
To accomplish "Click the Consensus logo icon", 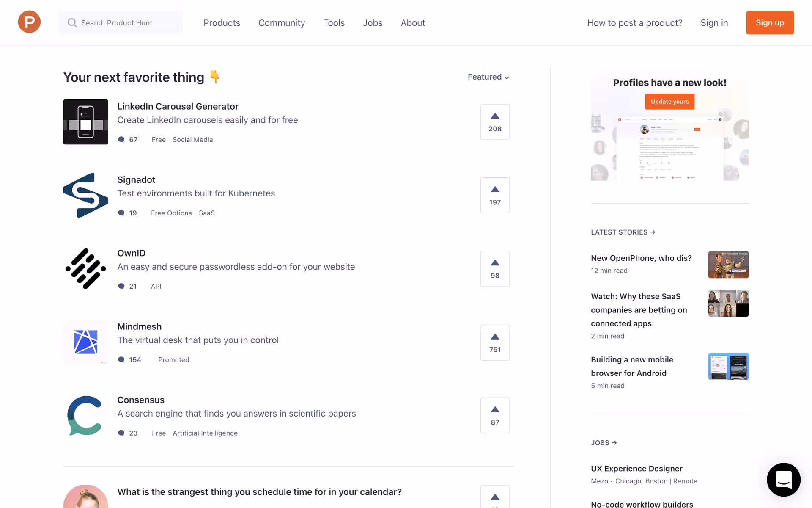I will [85, 415].
